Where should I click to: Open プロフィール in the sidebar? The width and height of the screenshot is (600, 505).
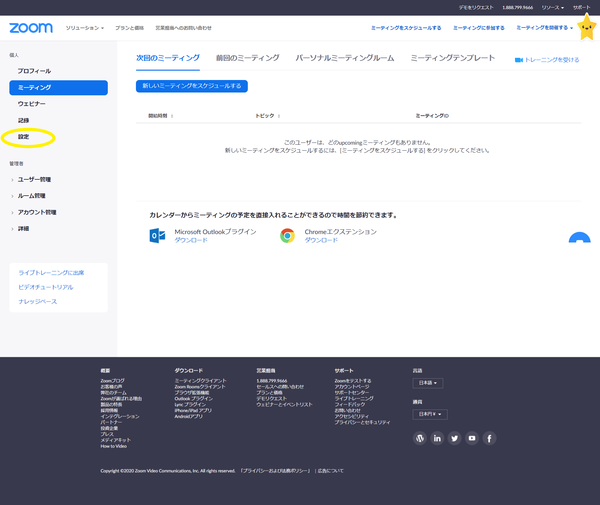pyautogui.click(x=34, y=71)
